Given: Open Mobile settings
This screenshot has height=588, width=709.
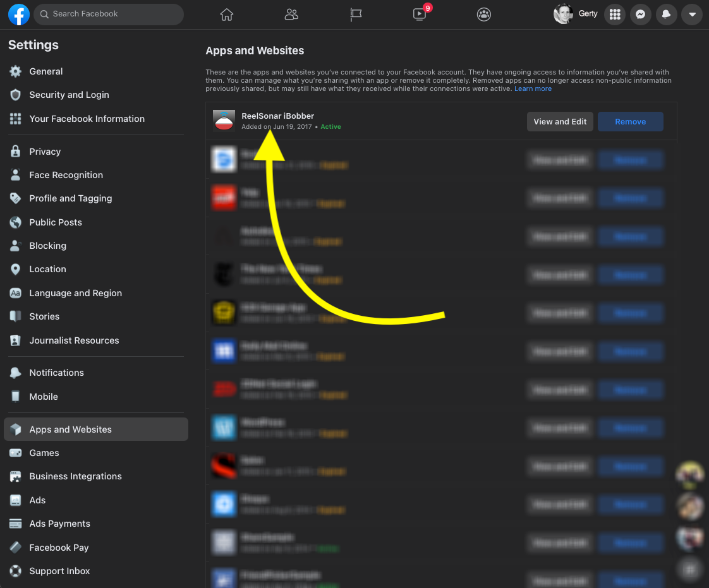Looking at the screenshot, I should (96, 397).
